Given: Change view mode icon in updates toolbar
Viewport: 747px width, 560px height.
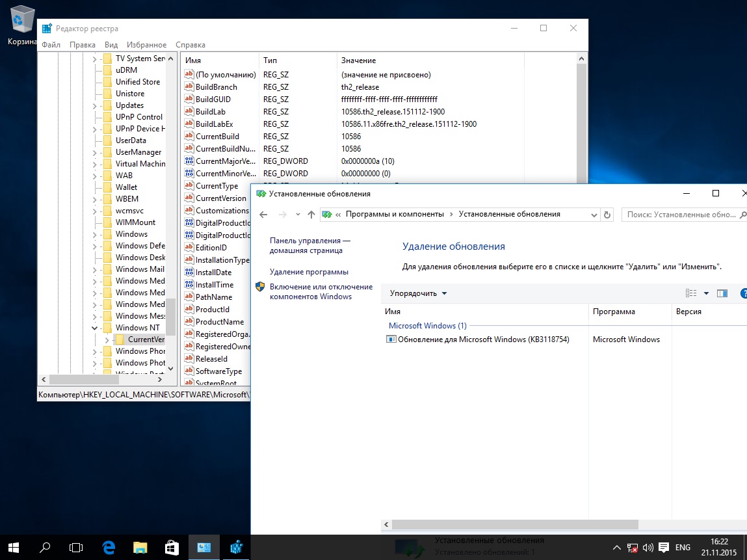Looking at the screenshot, I should (x=691, y=293).
